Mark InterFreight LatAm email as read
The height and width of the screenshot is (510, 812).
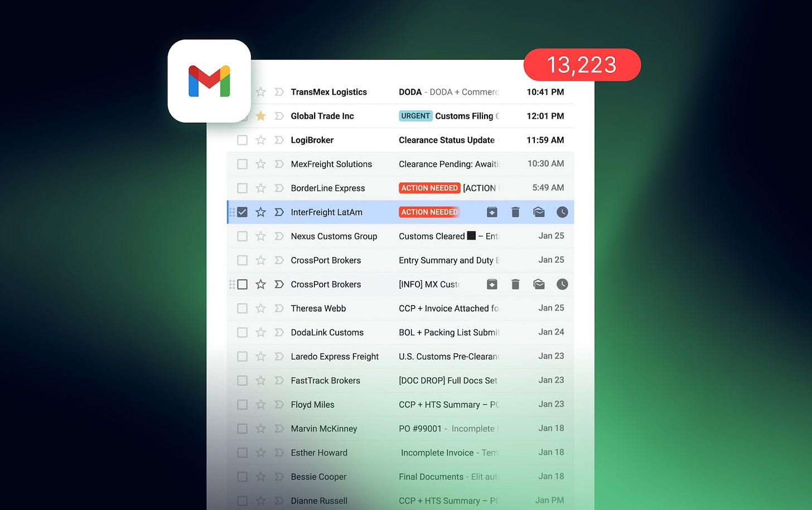539,212
